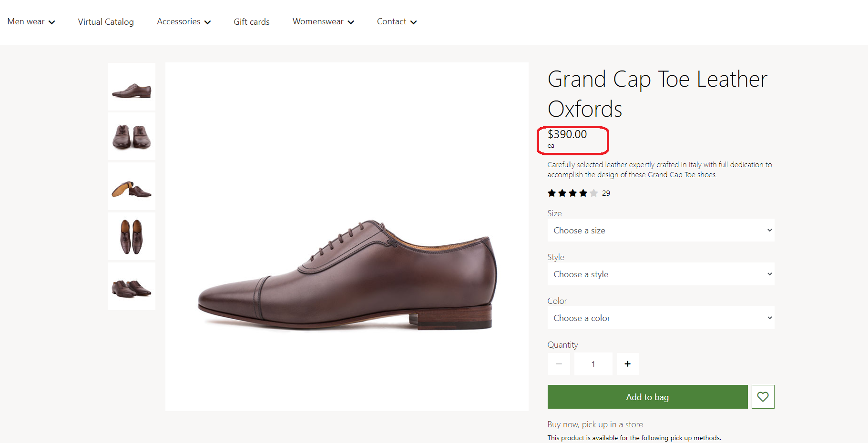Decrease quantity with the minus button
Image resolution: width=868 pixels, height=443 pixels.
click(x=559, y=364)
